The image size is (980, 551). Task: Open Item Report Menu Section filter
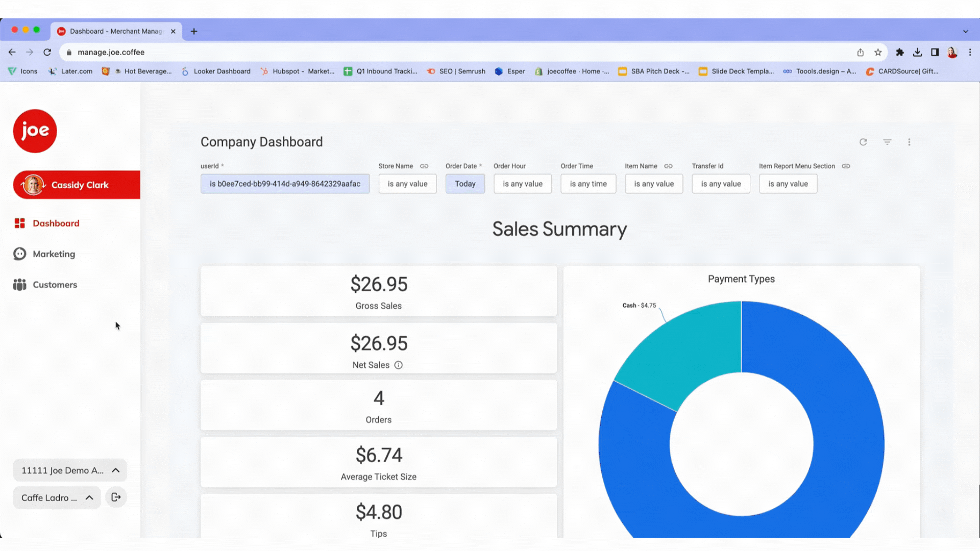click(x=788, y=184)
